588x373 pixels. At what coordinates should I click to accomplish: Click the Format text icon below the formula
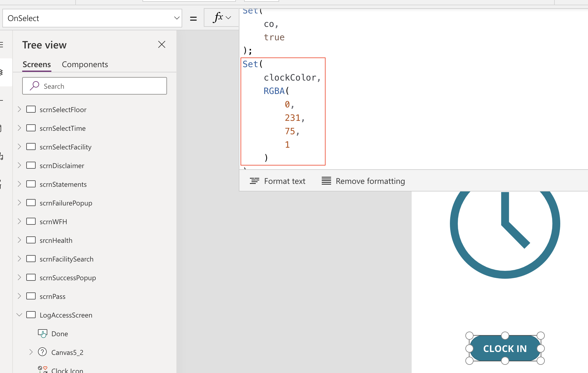[x=255, y=181]
